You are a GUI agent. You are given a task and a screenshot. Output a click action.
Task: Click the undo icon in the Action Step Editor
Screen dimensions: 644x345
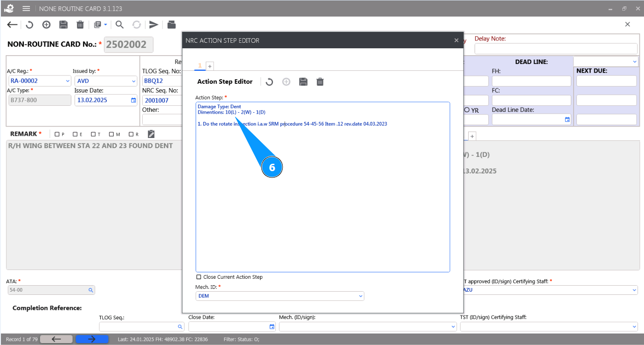click(x=270, y=82)
